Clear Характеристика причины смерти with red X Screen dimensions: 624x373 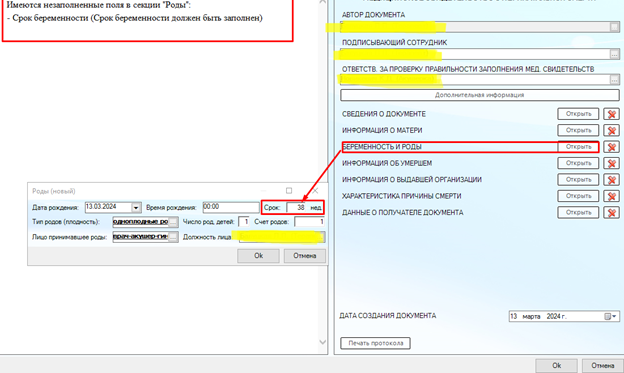click(x=611, y=196)
